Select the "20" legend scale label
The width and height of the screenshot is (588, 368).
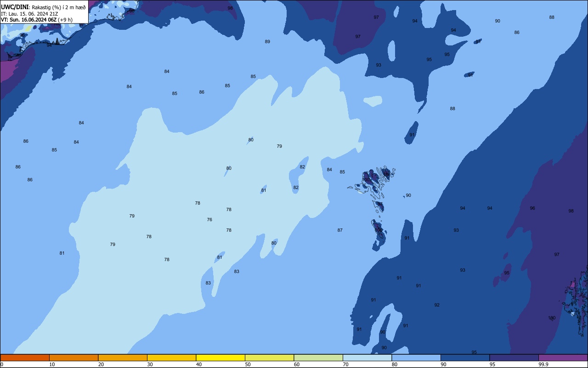point(101,364)
